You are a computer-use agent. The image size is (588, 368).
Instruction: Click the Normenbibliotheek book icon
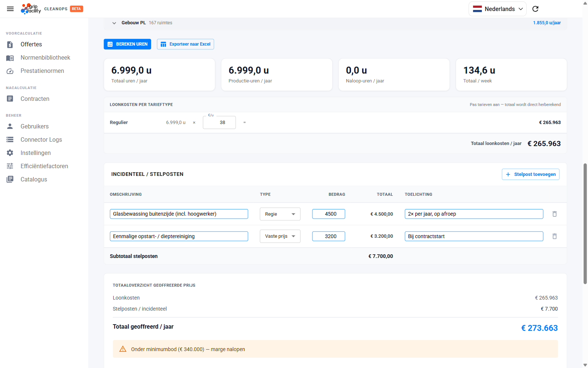10,58
